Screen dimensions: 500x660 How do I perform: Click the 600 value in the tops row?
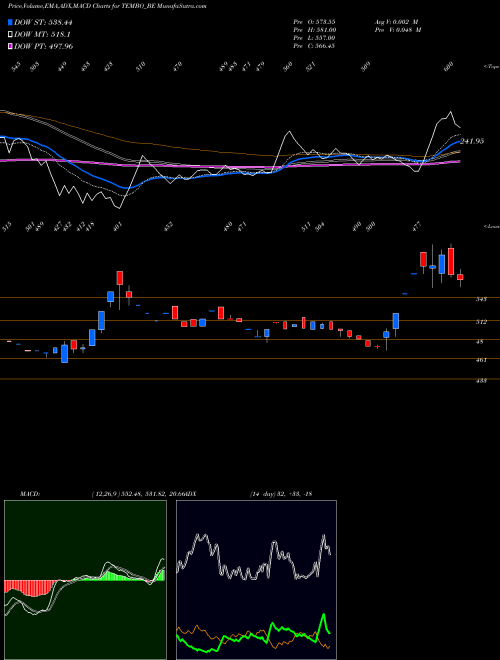pos(449,66)
